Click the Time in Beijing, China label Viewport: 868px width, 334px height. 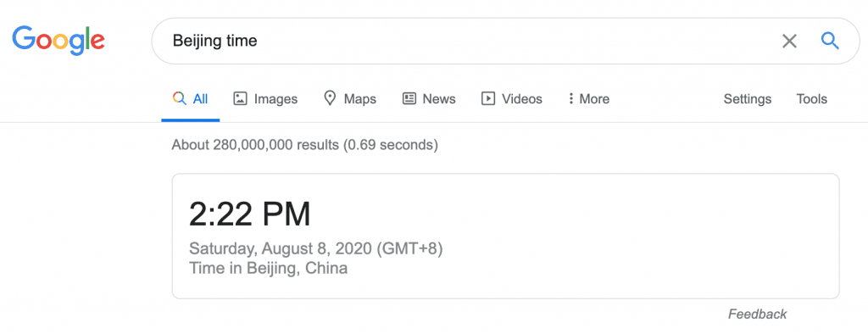click(269, 269)
